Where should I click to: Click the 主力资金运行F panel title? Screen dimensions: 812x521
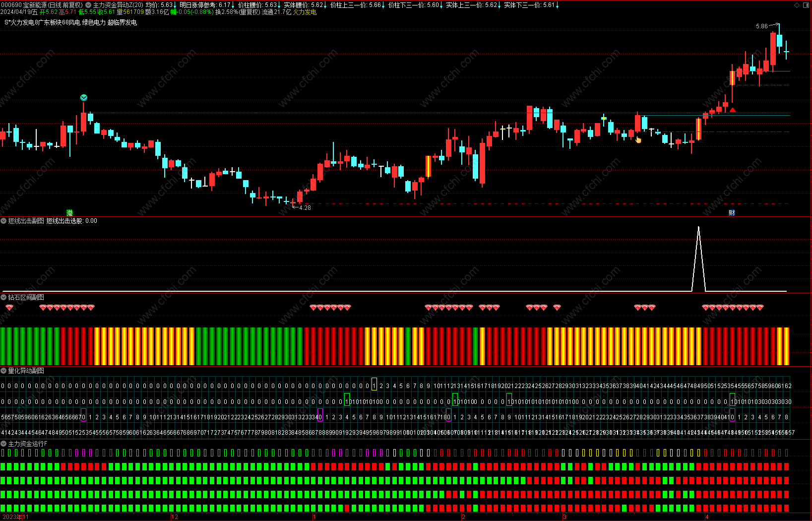tap(27, 444)
